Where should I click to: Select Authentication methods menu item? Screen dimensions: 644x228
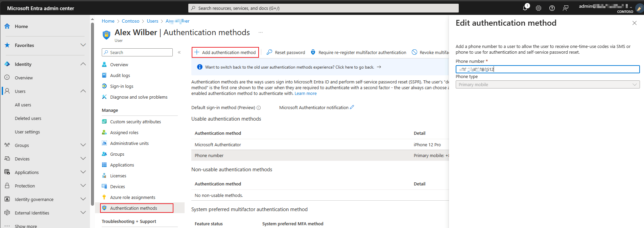point(137,208)
